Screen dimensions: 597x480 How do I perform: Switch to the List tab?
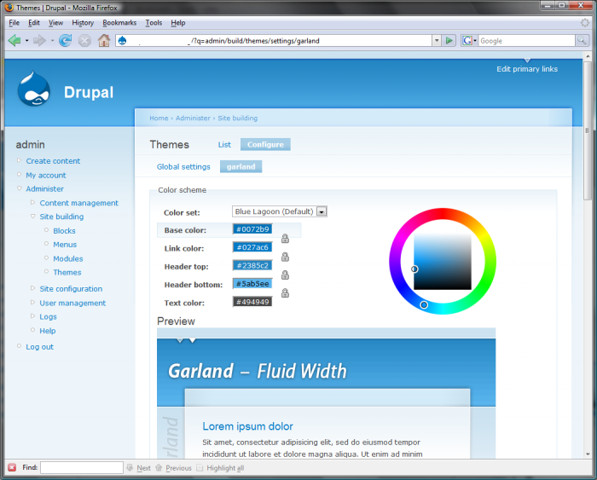pos(224,145)
